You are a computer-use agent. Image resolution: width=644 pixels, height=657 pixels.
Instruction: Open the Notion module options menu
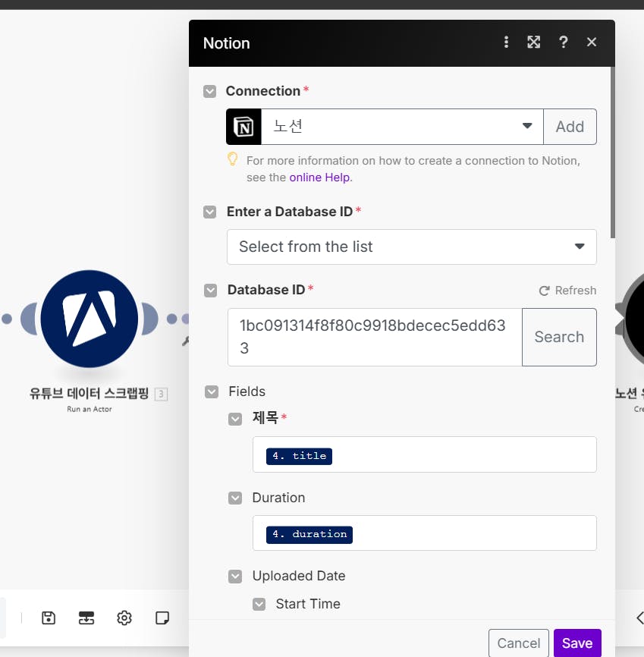506,42
